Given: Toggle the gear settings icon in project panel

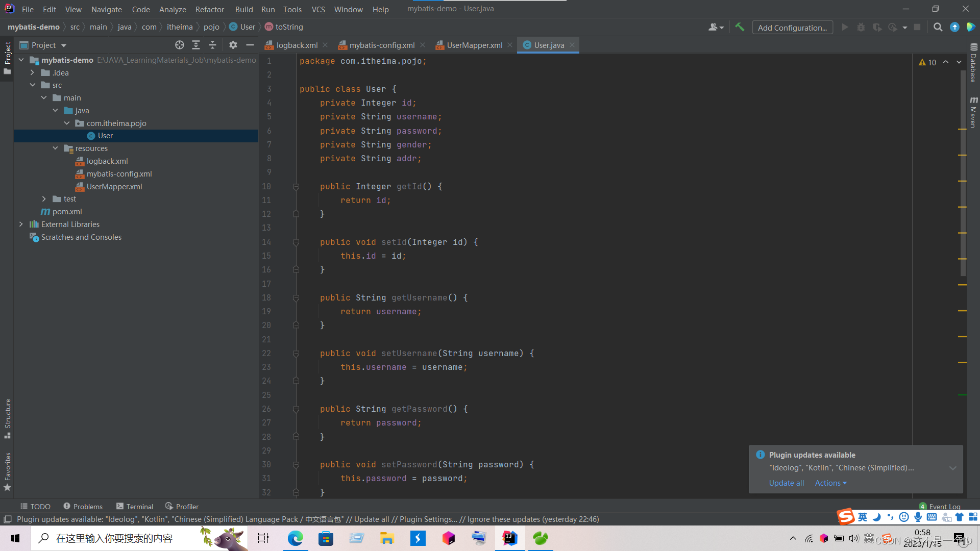Looking at the screenshot, I should tap(234, 44).
